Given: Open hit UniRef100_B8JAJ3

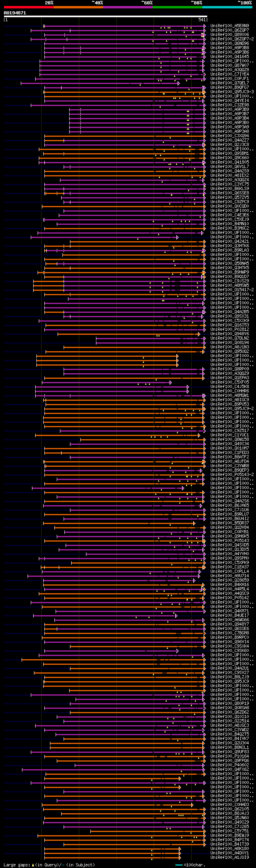Looking at the screenshot, I should click(230, 814).
